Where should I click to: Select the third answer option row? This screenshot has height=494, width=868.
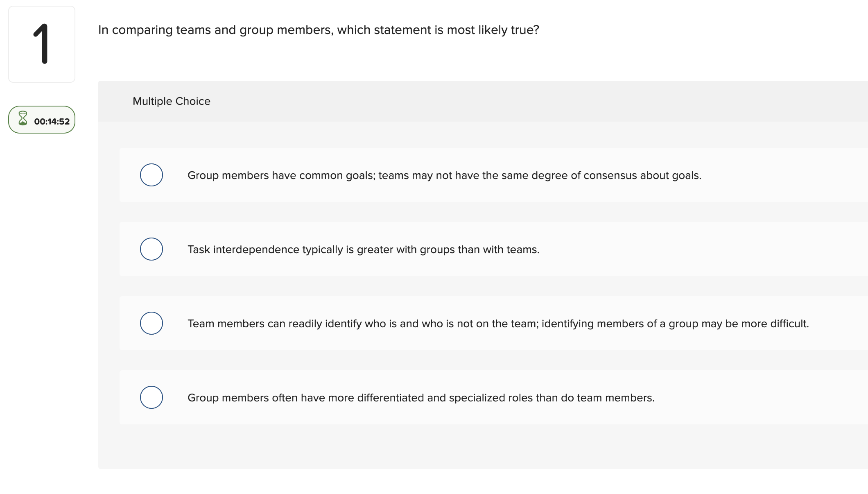click(483, 323)
